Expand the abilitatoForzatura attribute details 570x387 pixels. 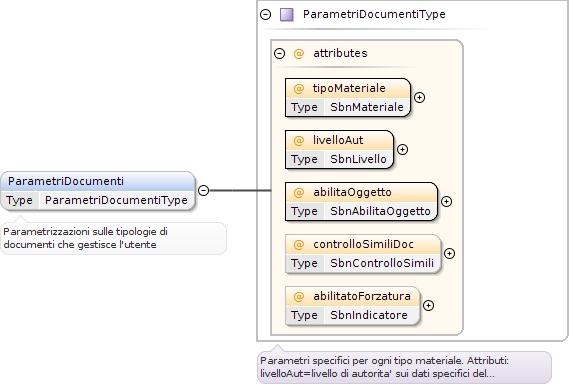[429, 305]
